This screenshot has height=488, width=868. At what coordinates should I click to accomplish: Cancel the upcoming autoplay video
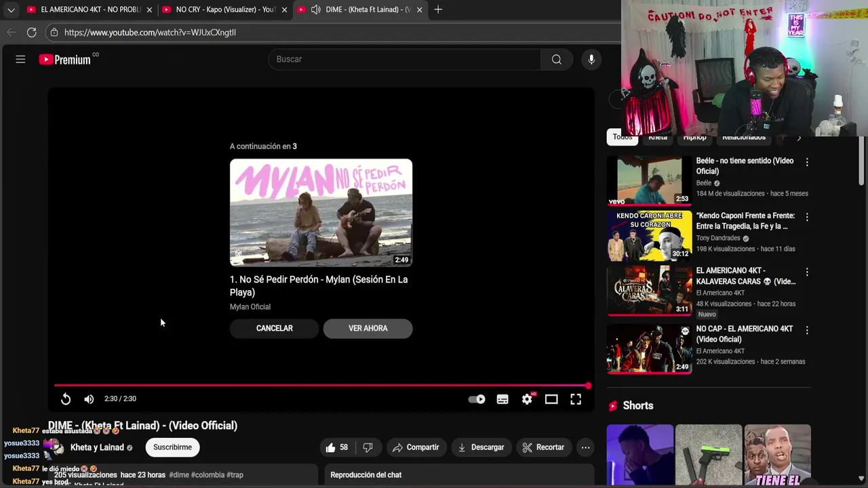tap(275, 328)
